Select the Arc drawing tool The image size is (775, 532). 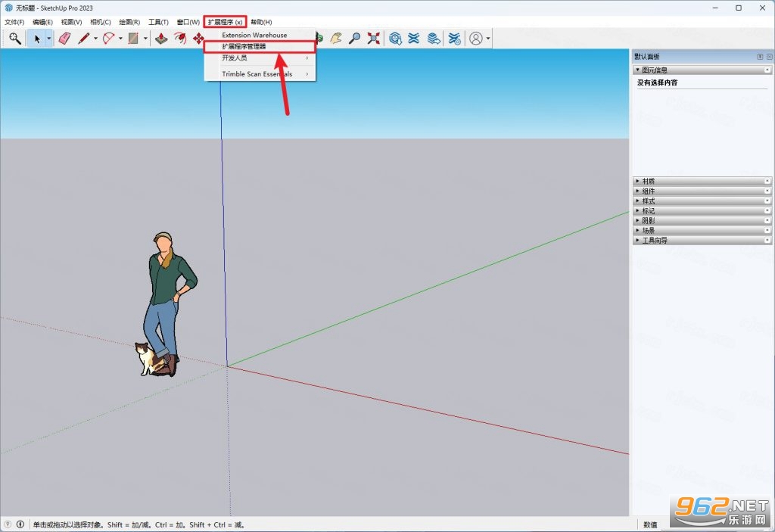[x=108, y=38]
